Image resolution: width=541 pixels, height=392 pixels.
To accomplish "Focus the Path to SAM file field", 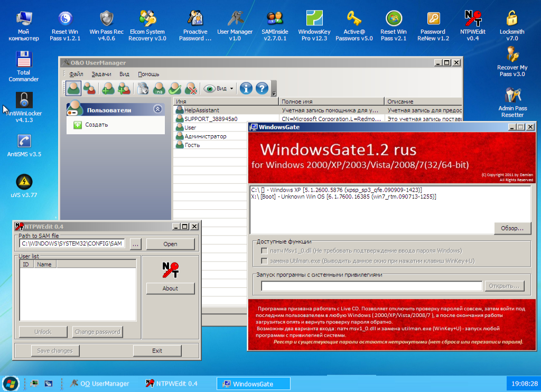I will (72, 244).
